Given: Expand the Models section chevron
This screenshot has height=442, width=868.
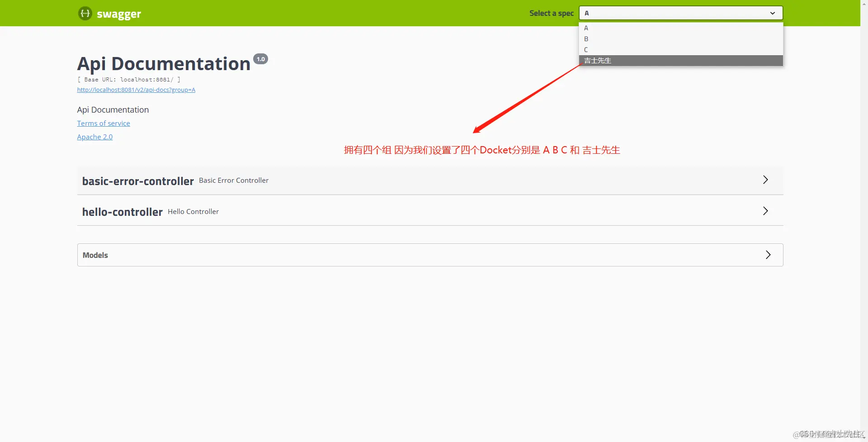Looking at the screenshot, I should point(768,255).
